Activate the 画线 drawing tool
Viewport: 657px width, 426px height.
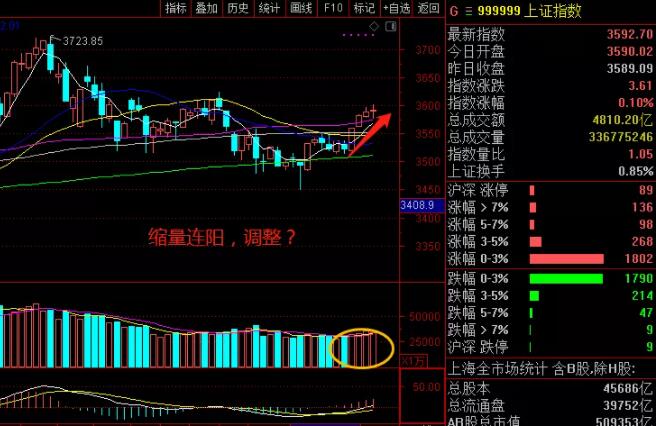tap(301, 8)
